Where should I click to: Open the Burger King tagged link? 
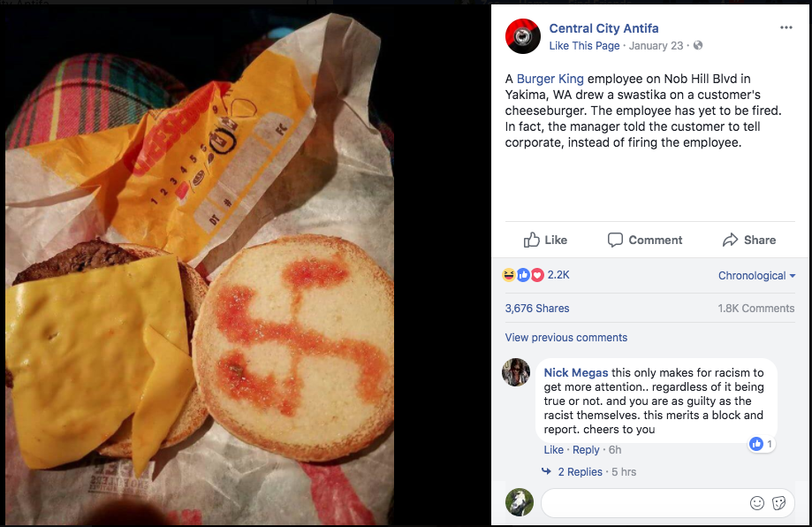550,79
